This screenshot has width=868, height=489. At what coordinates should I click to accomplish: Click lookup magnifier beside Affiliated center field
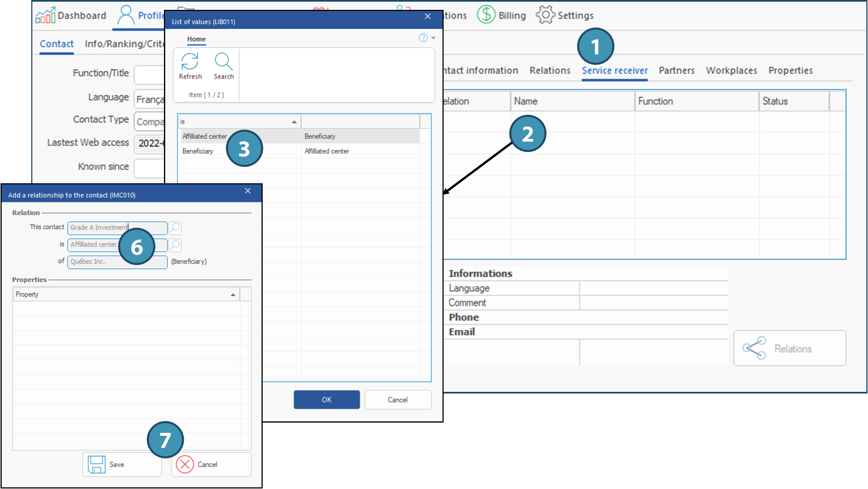175,245
